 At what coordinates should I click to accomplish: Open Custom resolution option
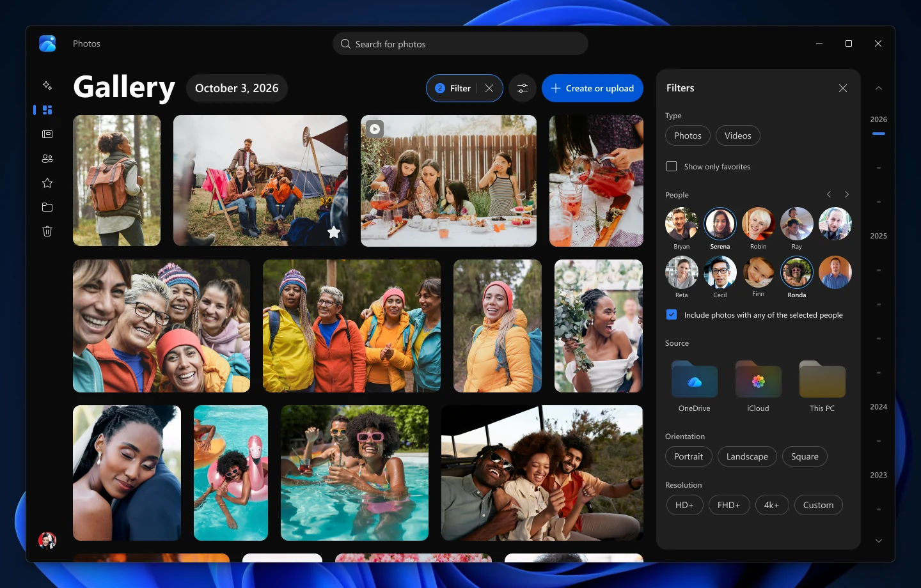tap(819, 505)
